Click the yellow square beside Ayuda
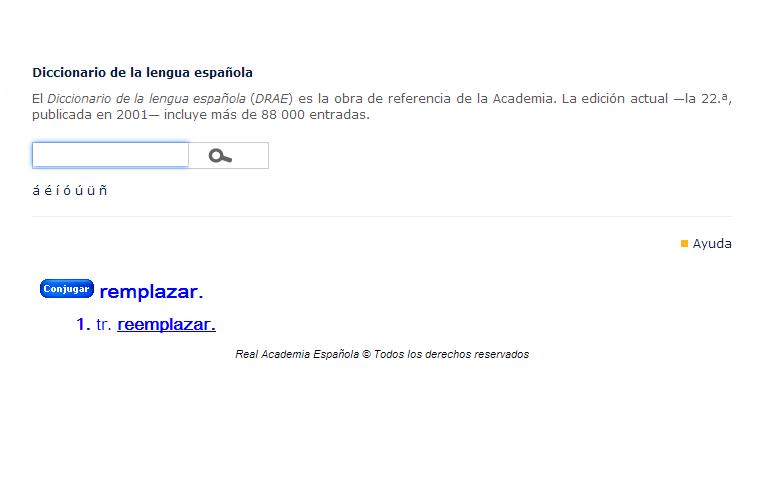The height and width of the screenshot is (487, 783). pyautogui.click(x=684, y=244)
